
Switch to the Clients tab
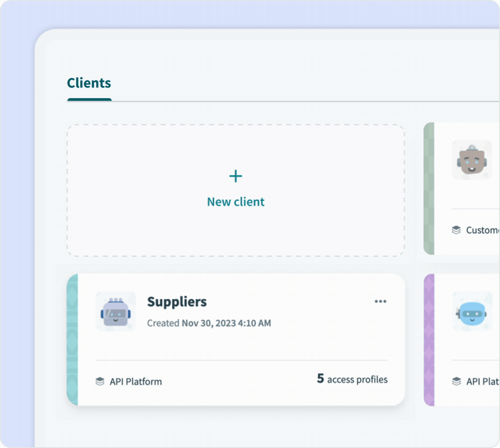(x=89, y=83)
